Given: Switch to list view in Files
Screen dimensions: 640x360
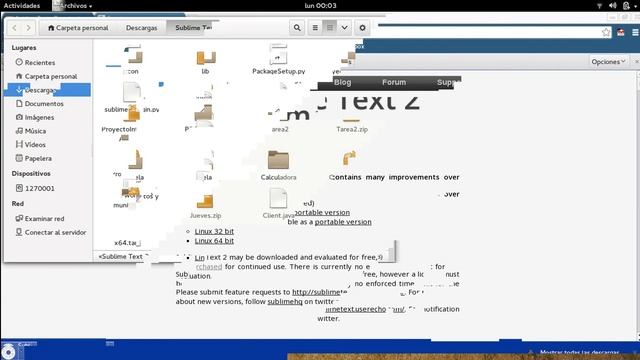Looking at the screenshot, I should coord(315,28).
